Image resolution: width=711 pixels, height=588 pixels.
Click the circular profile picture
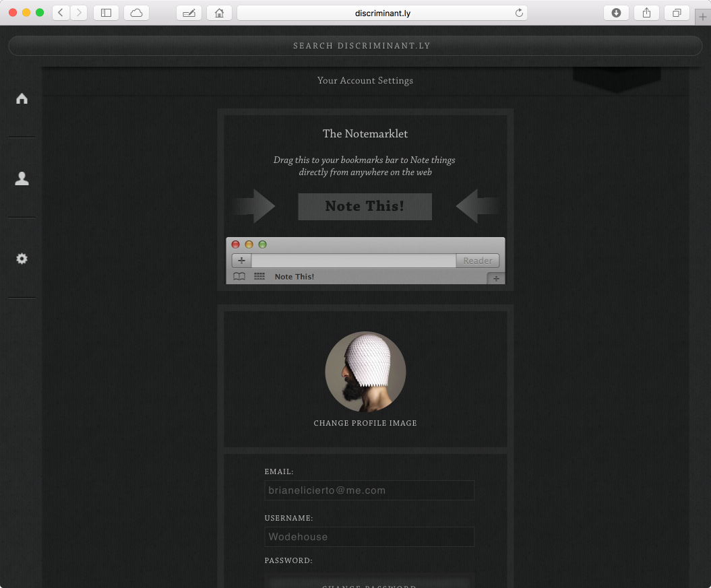365,372
